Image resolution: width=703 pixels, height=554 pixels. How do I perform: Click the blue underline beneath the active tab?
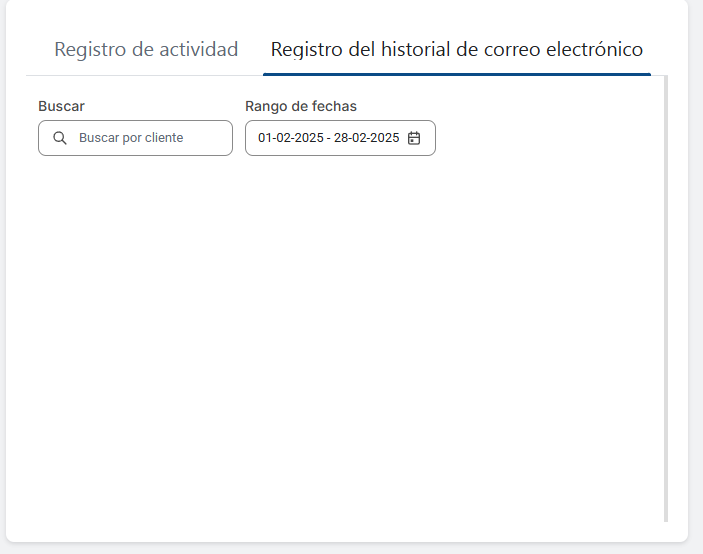pyautogui.click(x=456, y=74)
